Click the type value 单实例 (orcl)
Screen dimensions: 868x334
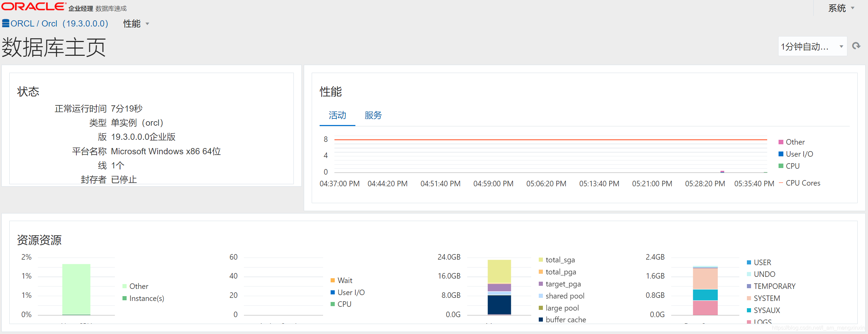coord(137,123)
